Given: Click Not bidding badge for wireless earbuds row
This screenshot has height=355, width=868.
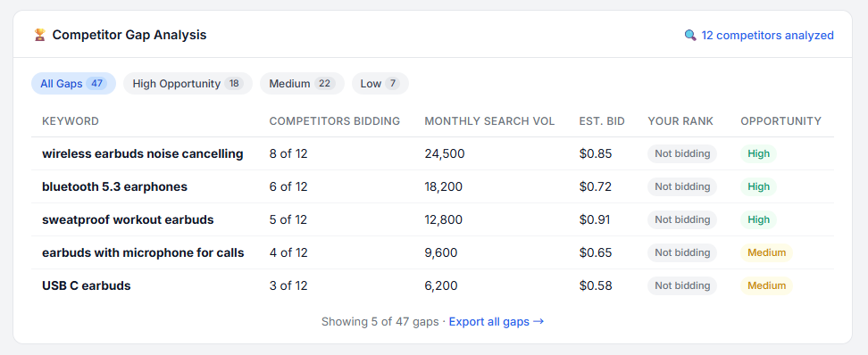Looking at the screenshot, I should coord(682,153).
